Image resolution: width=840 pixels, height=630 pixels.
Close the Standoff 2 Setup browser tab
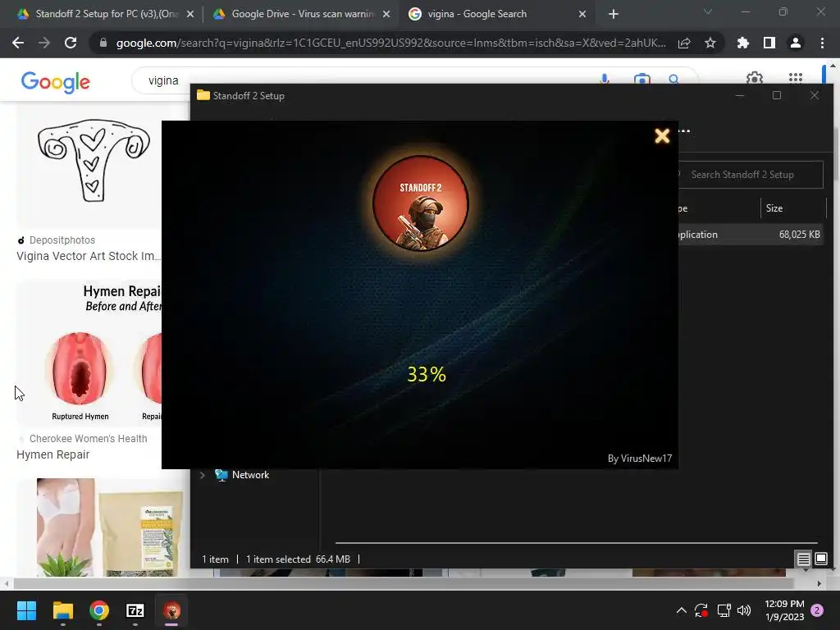click(x=190, y=15)
